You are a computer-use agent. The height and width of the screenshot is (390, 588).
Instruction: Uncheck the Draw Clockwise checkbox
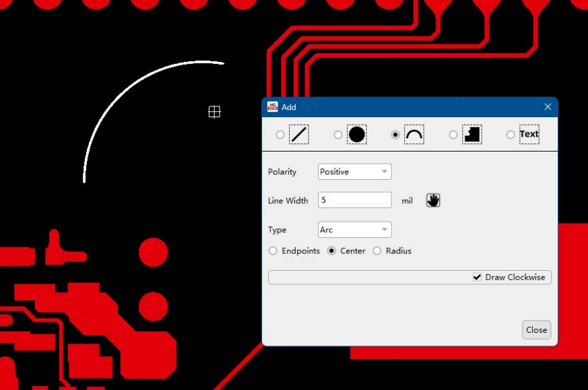(x=477, y=278)
